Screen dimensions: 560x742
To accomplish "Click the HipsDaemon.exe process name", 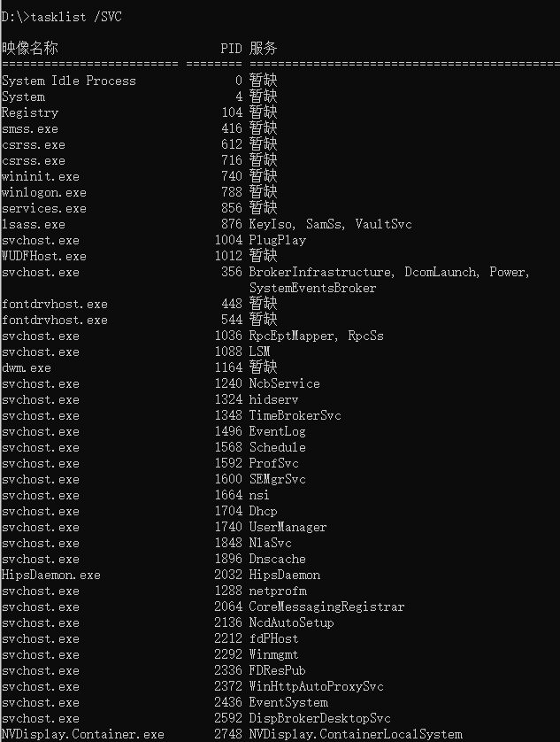I will [51, 575].
